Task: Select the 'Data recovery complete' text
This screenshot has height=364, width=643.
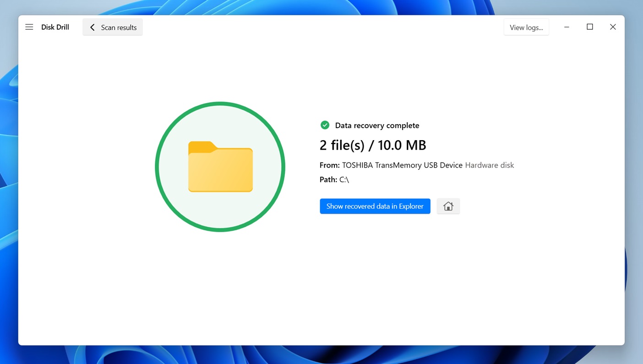Action: tap(377, 125)
